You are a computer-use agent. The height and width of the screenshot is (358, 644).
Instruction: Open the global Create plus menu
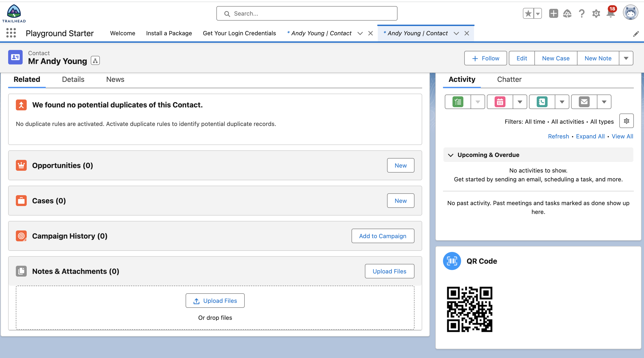(553, 14)
